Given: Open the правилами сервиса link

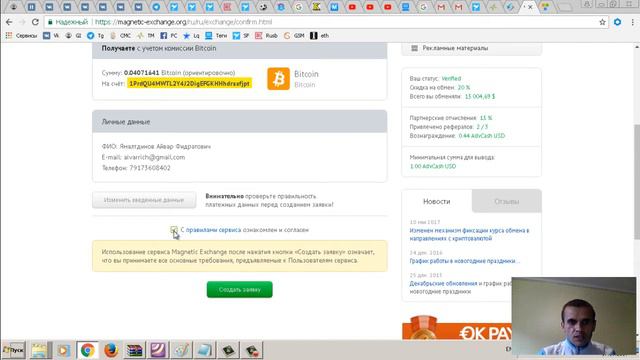Looking at the screenshot, I should pyautogui.click(x=213, y=230).
